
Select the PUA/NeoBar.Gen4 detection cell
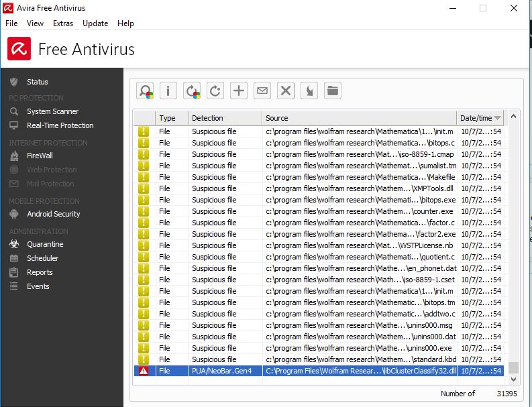tap(225, 371)
